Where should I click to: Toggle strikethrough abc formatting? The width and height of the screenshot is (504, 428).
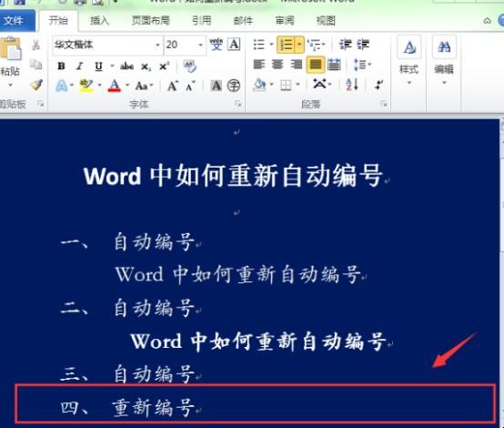pyautogui.click(x=126, y=66)
